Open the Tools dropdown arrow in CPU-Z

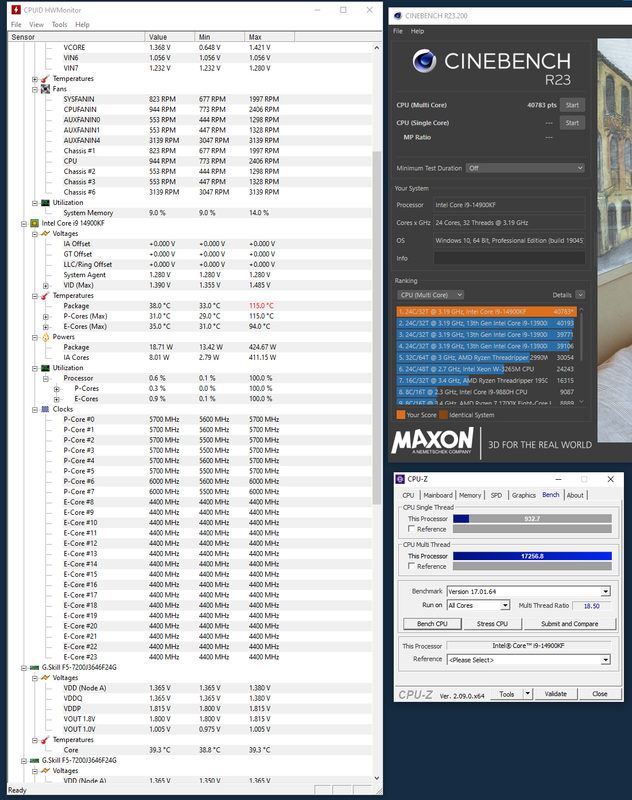point(528,694)
